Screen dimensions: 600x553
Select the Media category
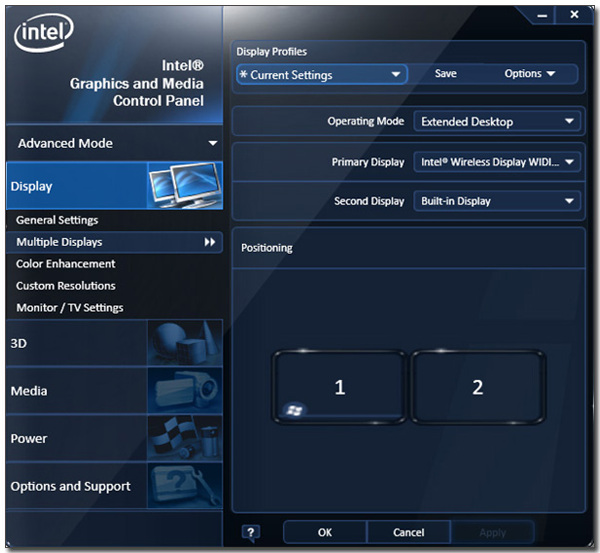114,390
